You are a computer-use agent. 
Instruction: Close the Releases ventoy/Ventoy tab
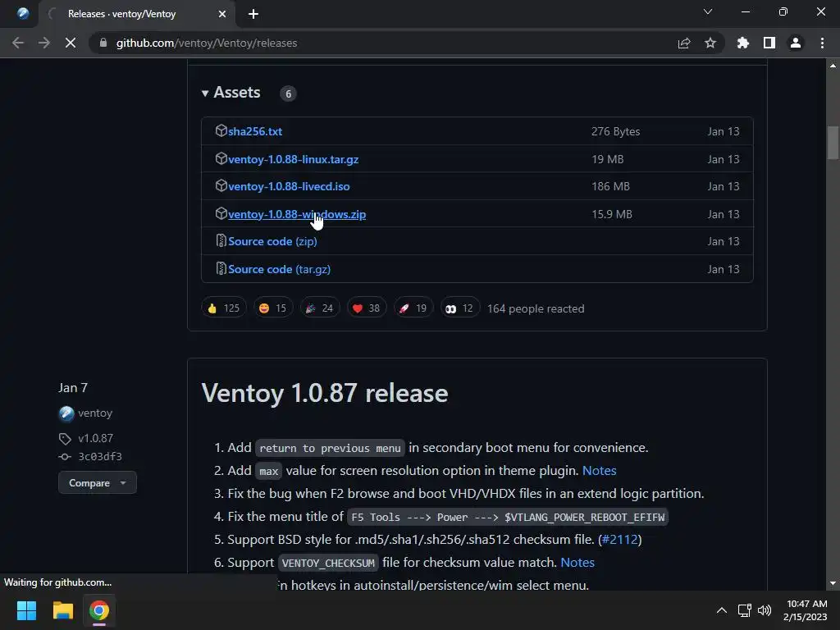(x=221, y=14)
